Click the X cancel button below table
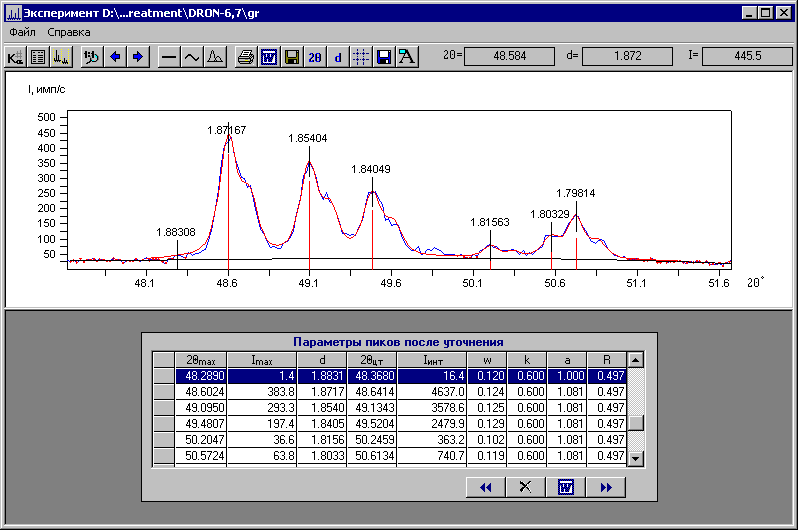The image size is (798, 530). coord(525,487)
